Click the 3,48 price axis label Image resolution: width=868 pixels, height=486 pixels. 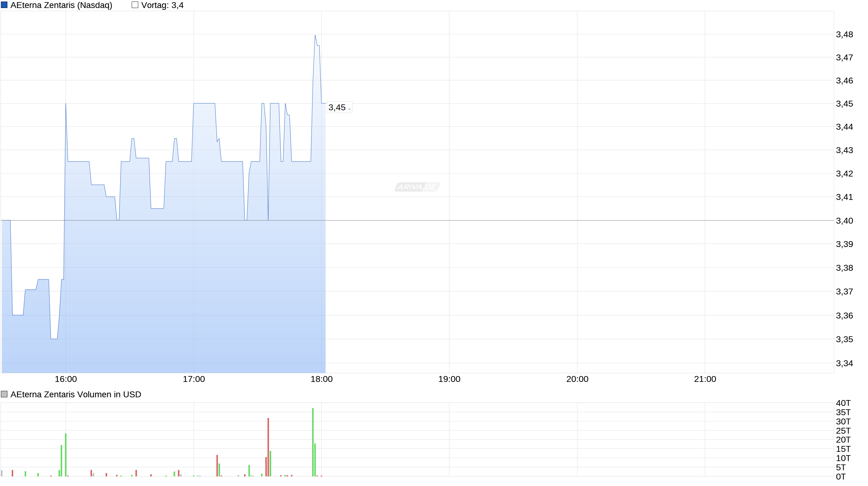pyautogui.click(x=844, y=34)
